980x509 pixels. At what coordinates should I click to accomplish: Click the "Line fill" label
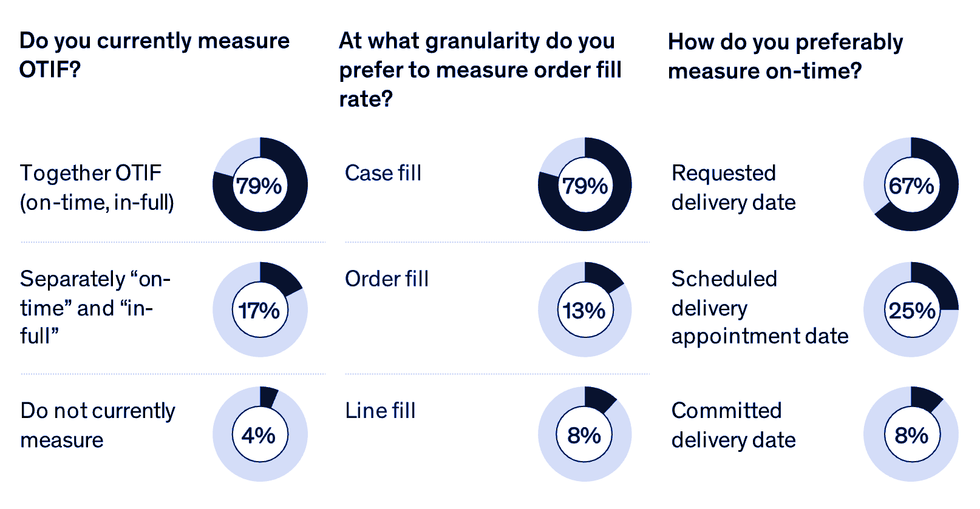[380, 411]
